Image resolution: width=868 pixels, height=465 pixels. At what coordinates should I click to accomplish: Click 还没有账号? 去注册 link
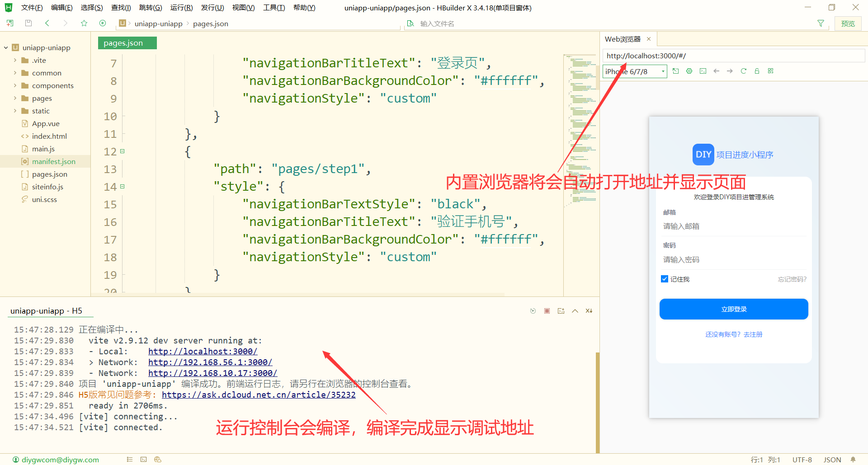click(734, 334)
